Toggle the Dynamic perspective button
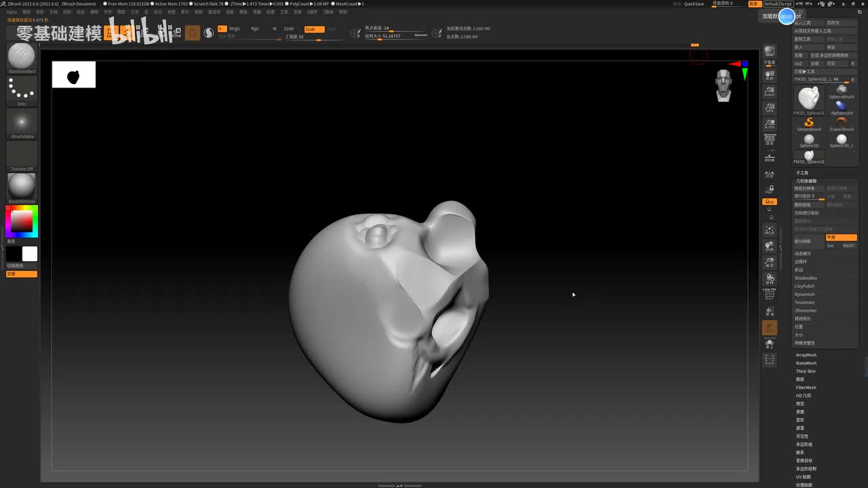This screenshot has height=488, width=868. coord(770,140)
